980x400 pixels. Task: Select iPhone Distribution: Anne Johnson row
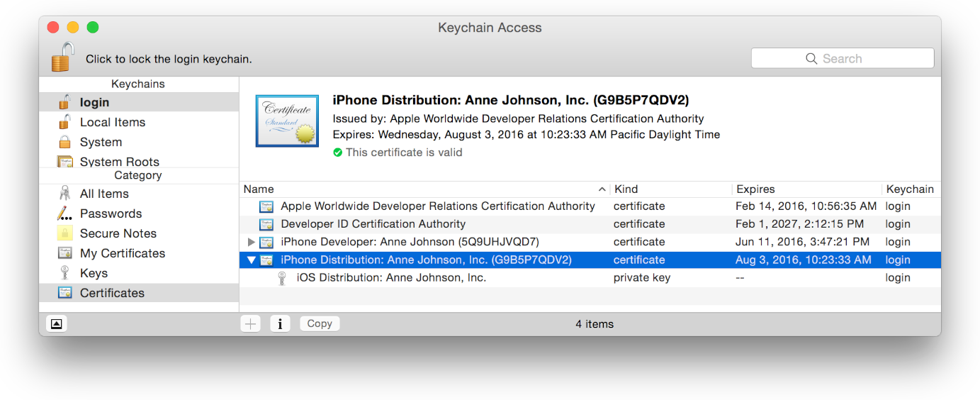[x=590, y=260]
